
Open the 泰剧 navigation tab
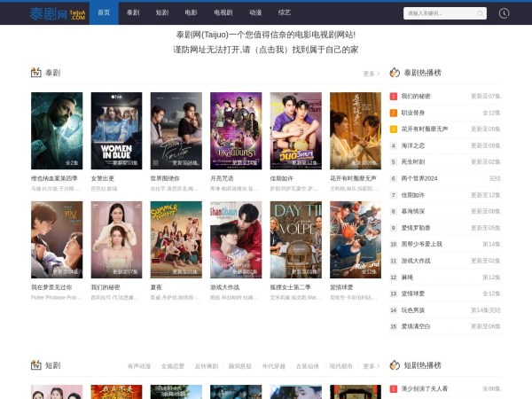pos(133,13)
